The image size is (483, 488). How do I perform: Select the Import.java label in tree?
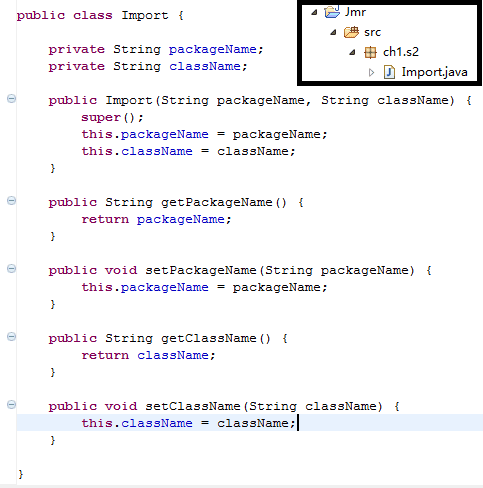(x=434, y=72)
